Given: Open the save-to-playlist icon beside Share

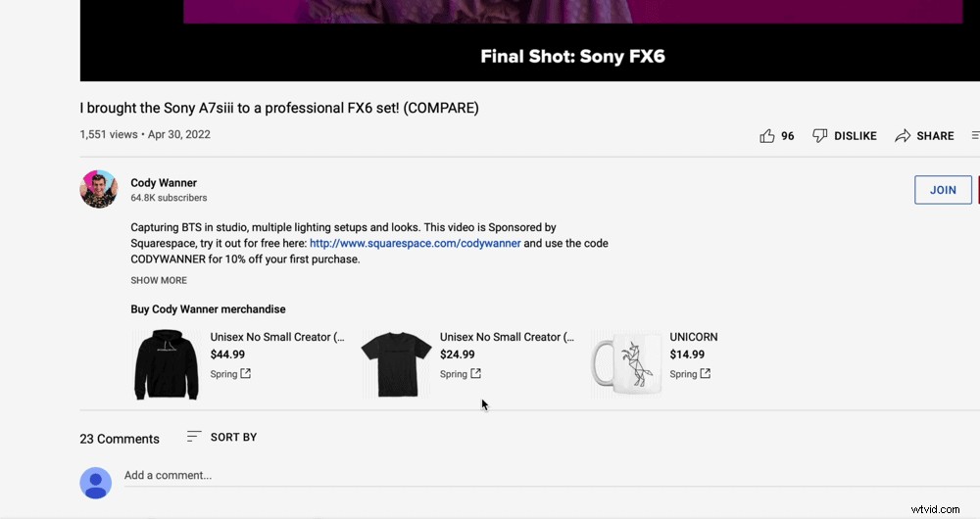Looking at the screenshot, I should [975, 136].
